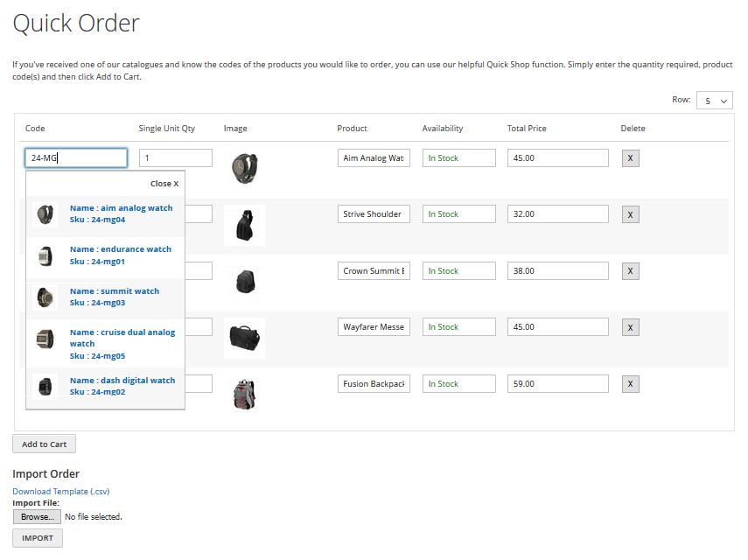This screenshot has height=560, width=748.
Task: Open the Row count dropdown
Action: pyautogui.click(x=714, y=101)
